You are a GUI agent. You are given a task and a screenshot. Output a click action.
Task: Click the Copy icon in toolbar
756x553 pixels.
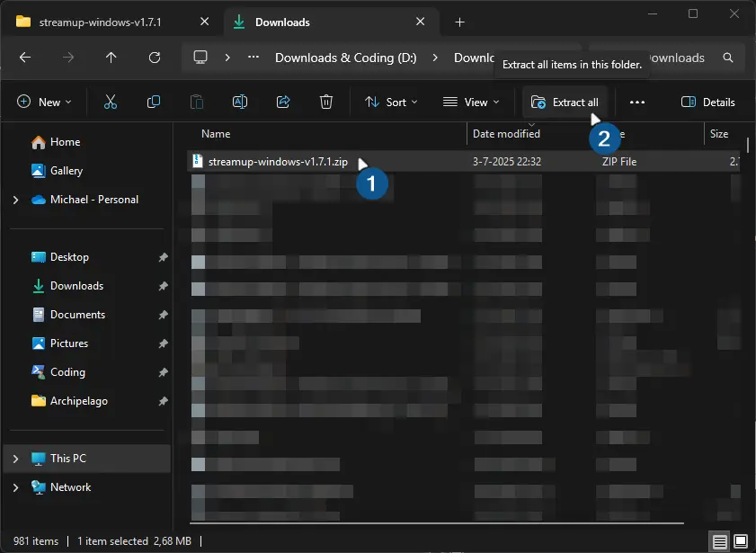click(154, 103)
